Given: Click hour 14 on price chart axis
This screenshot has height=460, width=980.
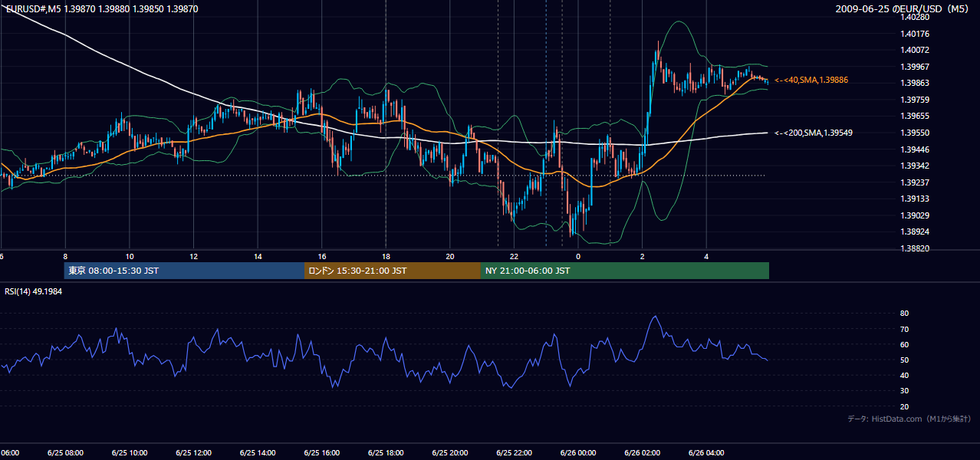Looking at the screenshot, I should pos(258,256).
